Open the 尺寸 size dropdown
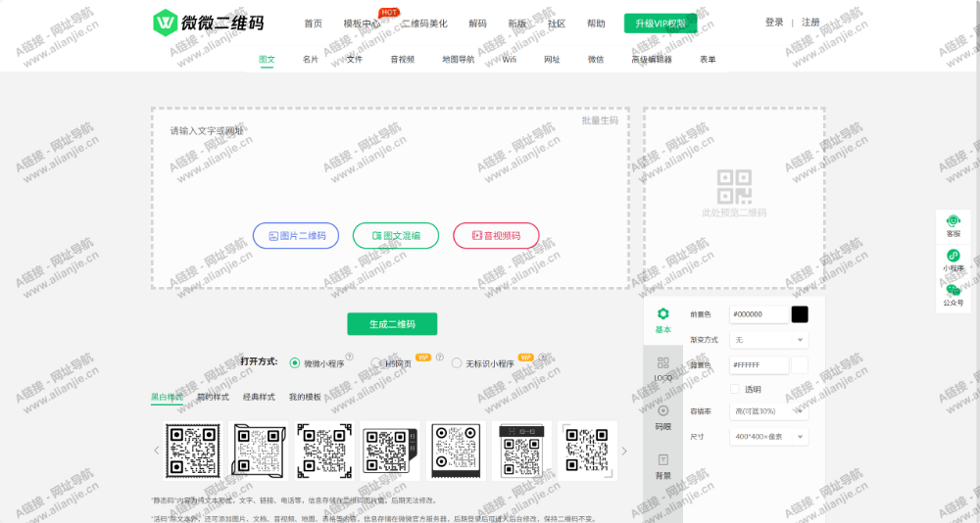 (768, 436)
